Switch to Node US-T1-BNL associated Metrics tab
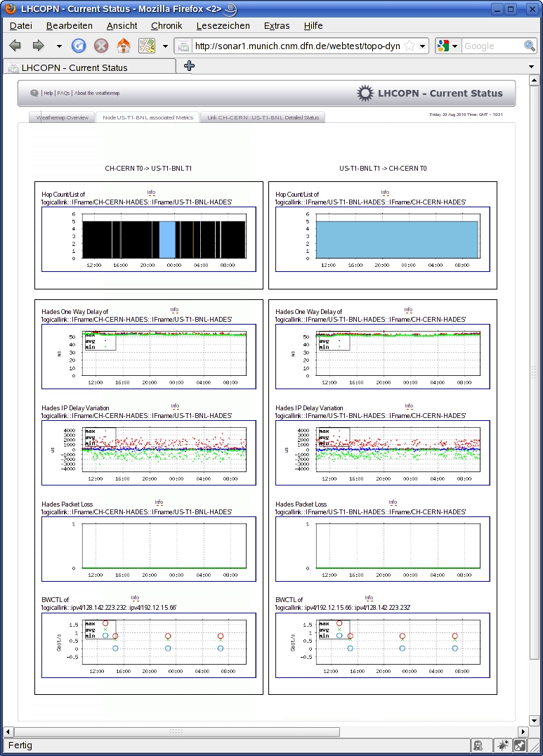The height and width of the screenshot is (756, 543). click(x=148, y=117)
